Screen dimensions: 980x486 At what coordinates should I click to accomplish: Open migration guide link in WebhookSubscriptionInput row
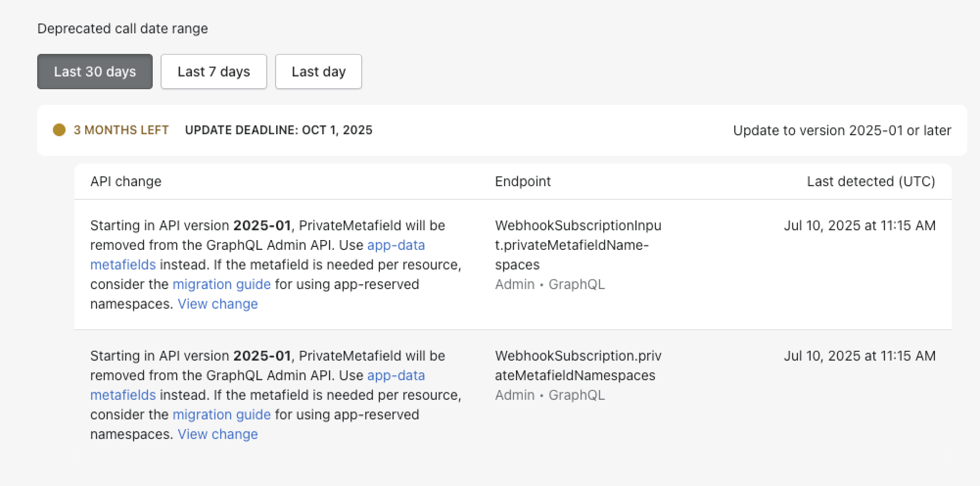[x=222, y=284]
